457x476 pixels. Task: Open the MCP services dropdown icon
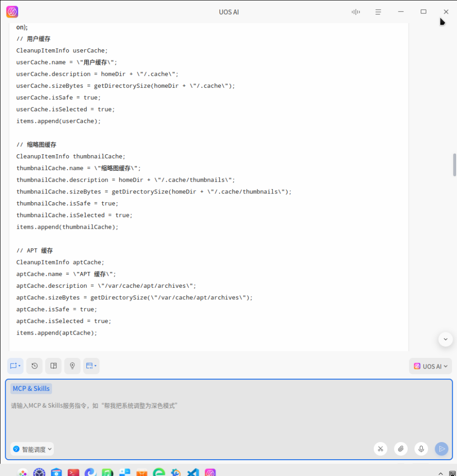91,366
